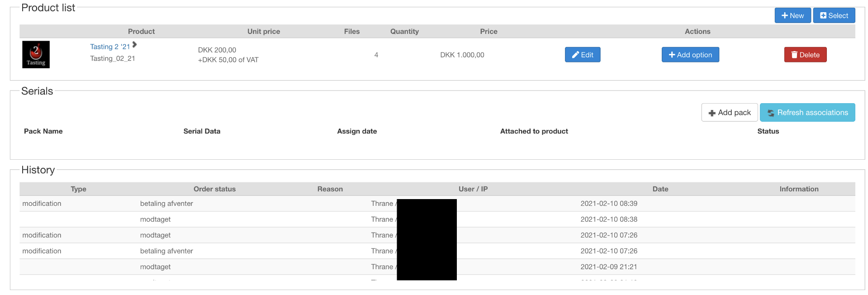Click the plus icon on Add option
868x295 pixels.
pyautogui.click(x=672, y=55)
